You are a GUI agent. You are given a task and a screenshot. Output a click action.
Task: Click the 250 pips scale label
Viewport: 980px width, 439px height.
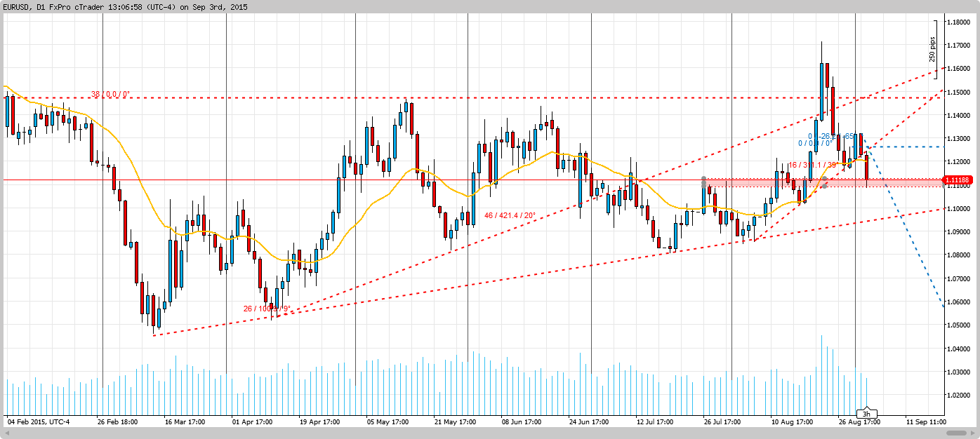(x=933, y=48)
